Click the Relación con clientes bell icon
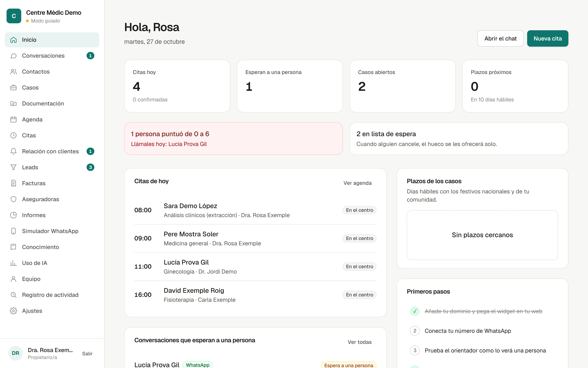 point(14,151)
